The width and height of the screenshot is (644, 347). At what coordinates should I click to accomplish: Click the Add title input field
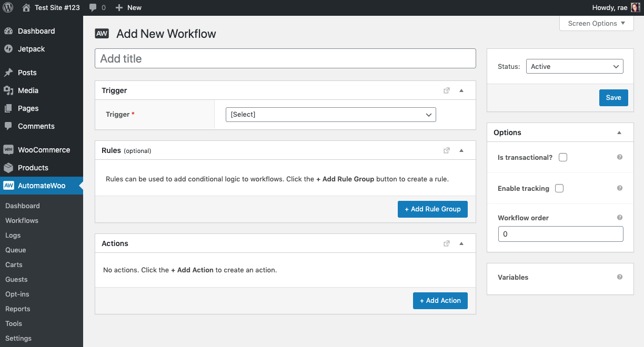285,58
